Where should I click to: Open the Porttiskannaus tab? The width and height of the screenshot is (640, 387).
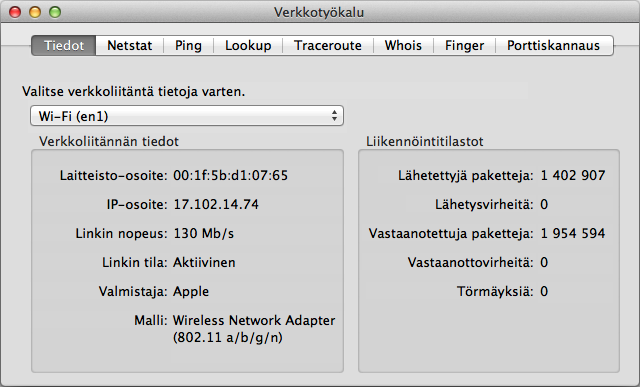[554, 45]
